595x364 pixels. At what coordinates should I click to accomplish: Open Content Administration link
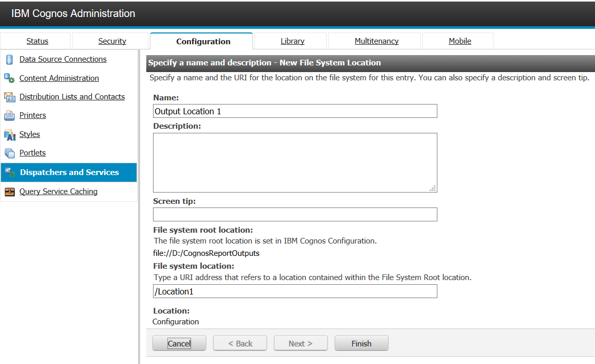click(x=59, y=78)
